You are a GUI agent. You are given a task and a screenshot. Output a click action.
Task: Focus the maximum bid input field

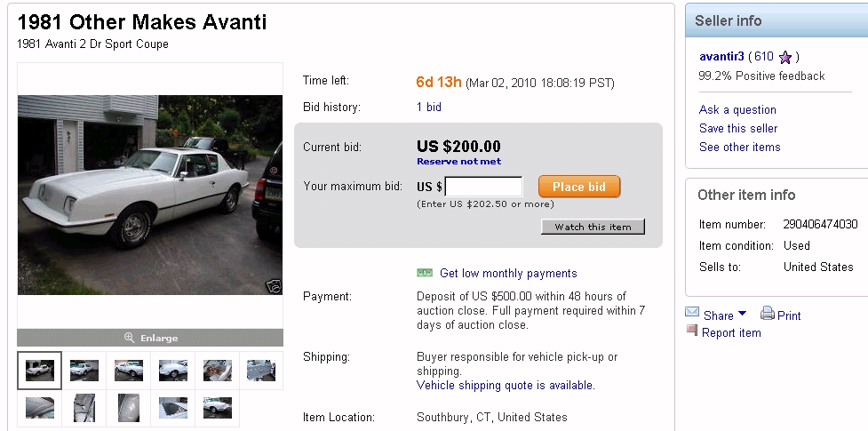pos(483,187)
